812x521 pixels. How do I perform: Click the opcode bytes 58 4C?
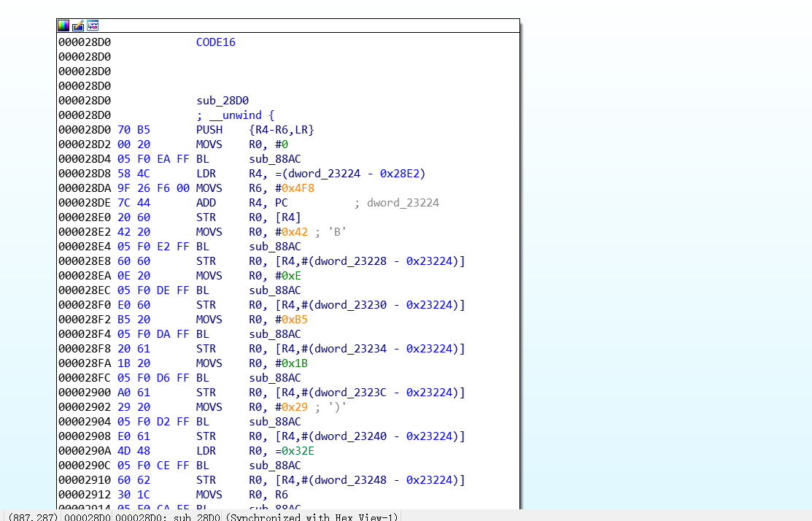click(x=134, y=174)
